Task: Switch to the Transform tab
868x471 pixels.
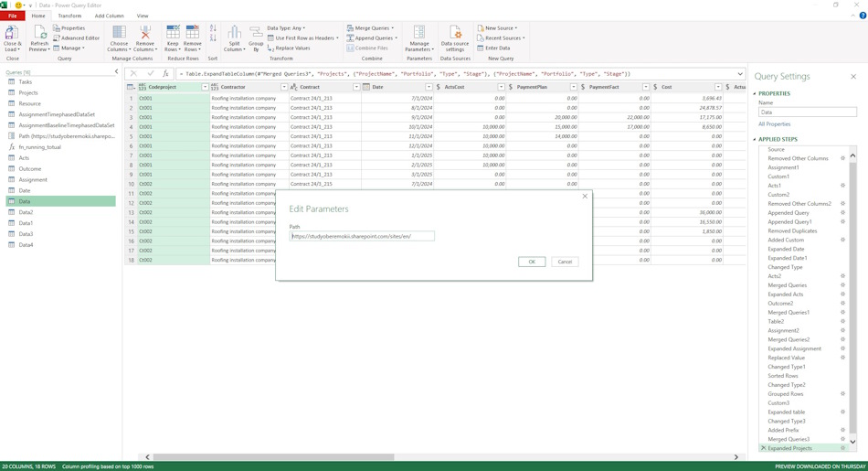Action: click(x=69, y=16)
